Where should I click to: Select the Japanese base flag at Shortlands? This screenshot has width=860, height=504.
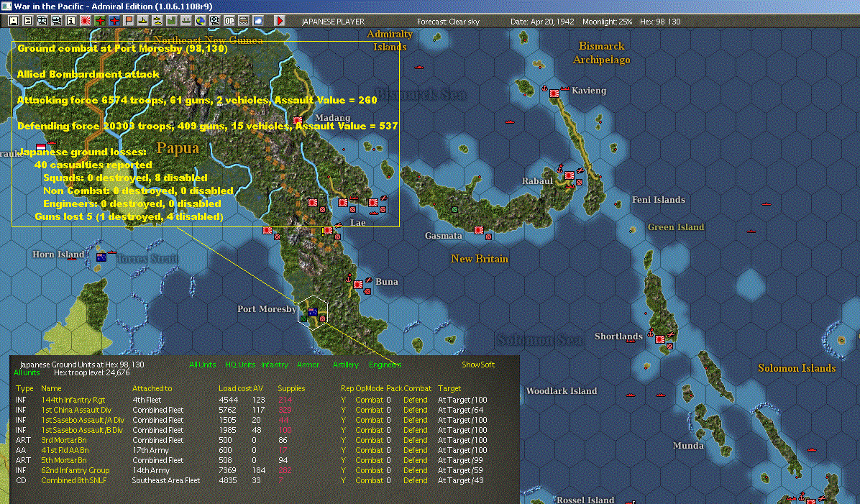coord(660,339)
